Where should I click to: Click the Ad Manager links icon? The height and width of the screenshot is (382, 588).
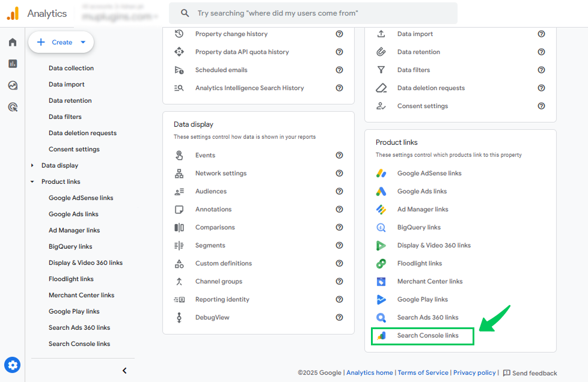coord(381,210)
